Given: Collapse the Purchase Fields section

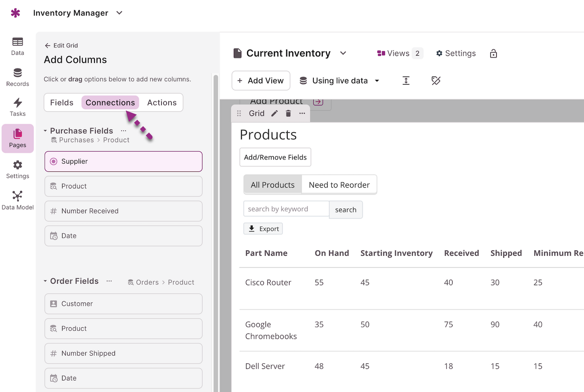Looking at the screenshot, I should pyautogui.click(x=46, y=131).
